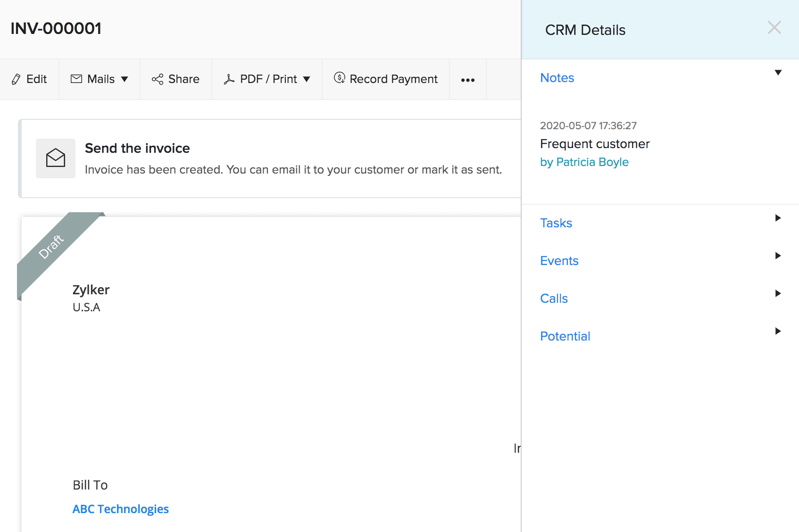Viewport: 799px width, 532px height.
Task: Click the envelope icon beside Send the invoice
Action: (55, 158)
